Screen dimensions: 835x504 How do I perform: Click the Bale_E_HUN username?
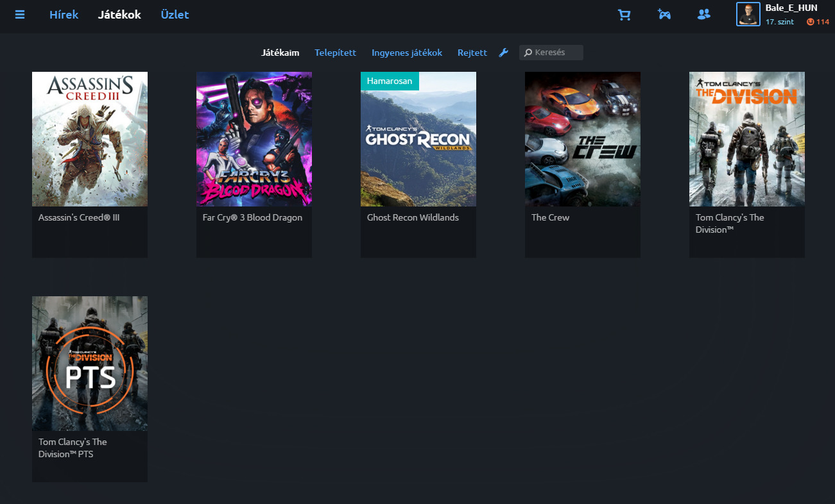791,8
